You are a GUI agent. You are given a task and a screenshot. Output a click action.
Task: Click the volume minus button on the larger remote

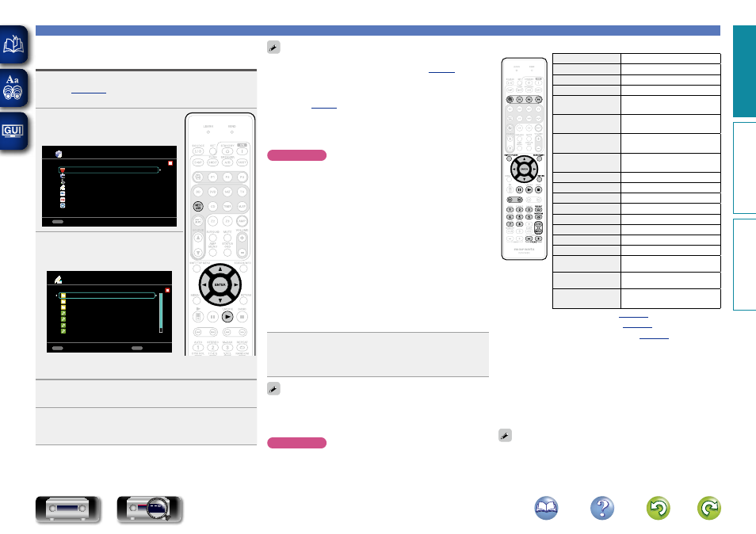242,252
